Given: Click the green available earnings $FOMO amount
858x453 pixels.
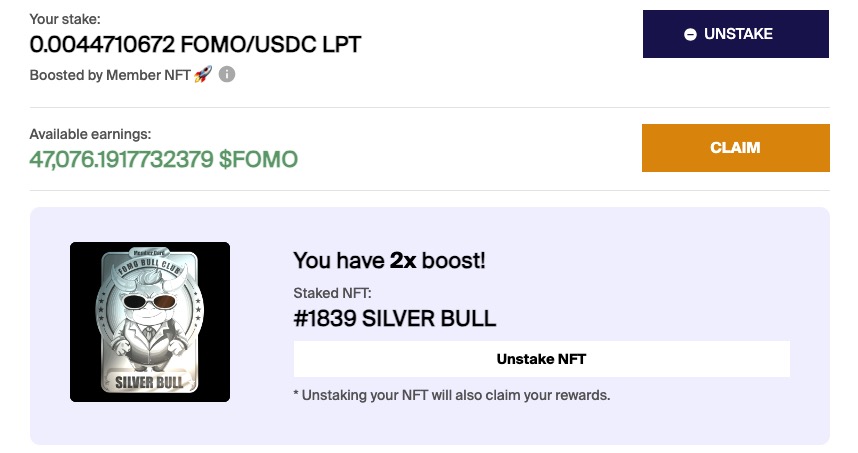Looking at the screenshot, I should tap(163, 159).
